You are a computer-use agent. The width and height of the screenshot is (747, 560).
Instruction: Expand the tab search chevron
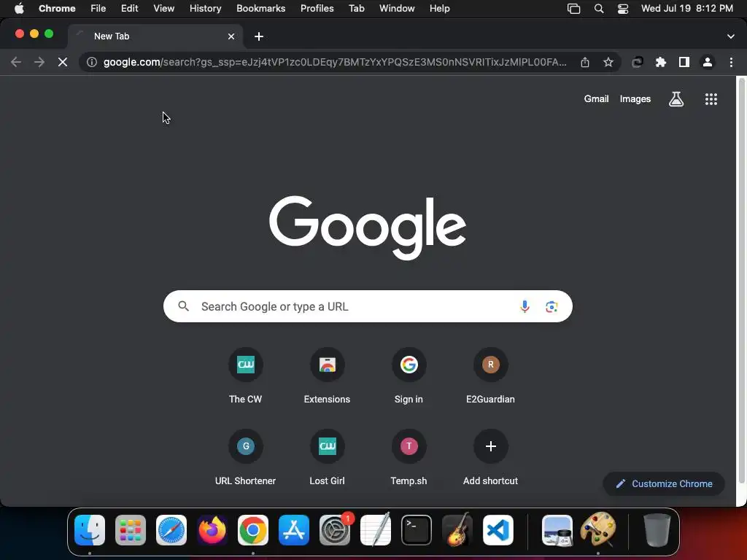point(731,36)
